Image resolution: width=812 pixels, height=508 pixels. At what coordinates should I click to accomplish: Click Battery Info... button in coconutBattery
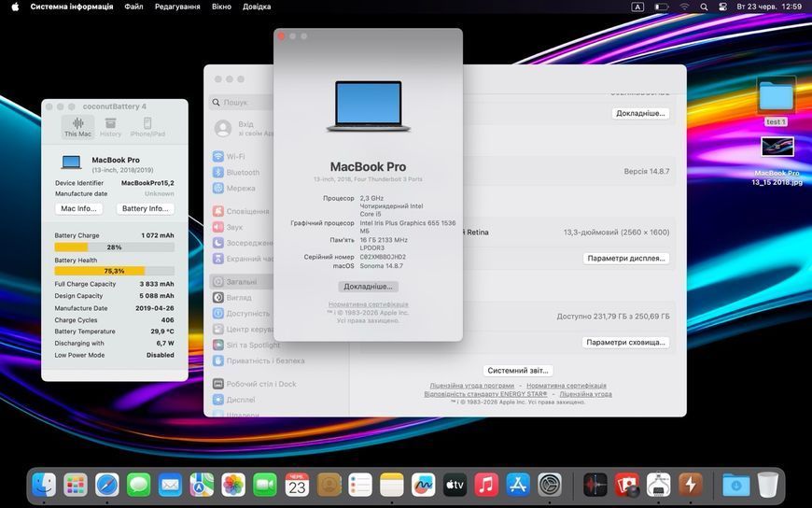click(x=145, y=208)
